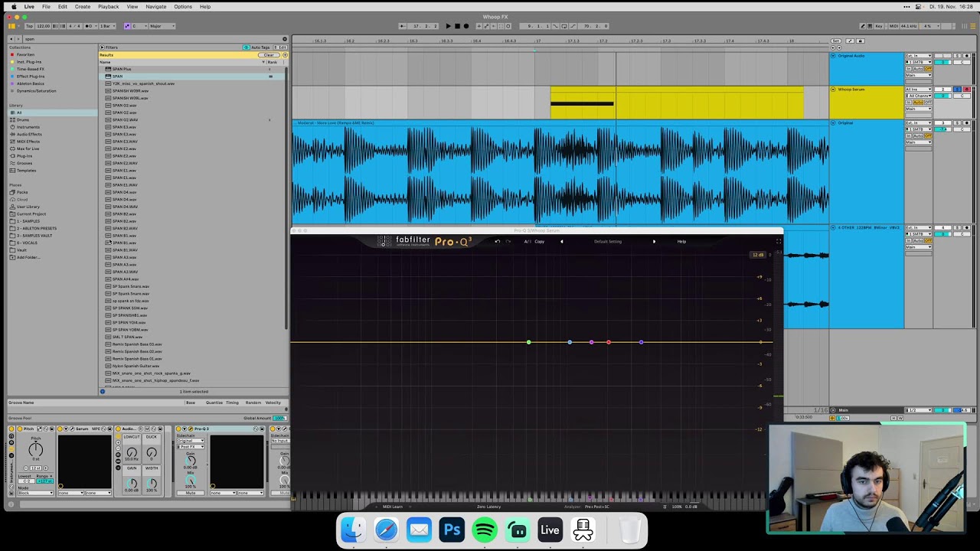Click the Clear button in Results bar
The height and width of the screenshot is (551, 980).
coord(269,55)
